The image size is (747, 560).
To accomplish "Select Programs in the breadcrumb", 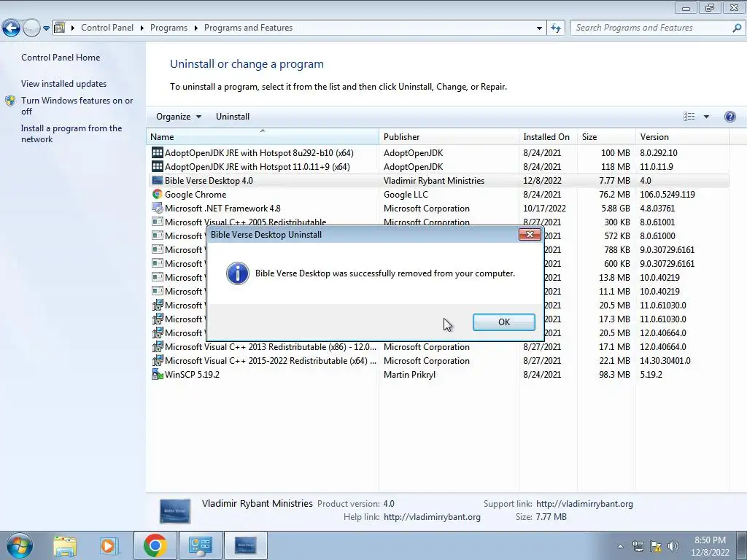I will (169, 28).
